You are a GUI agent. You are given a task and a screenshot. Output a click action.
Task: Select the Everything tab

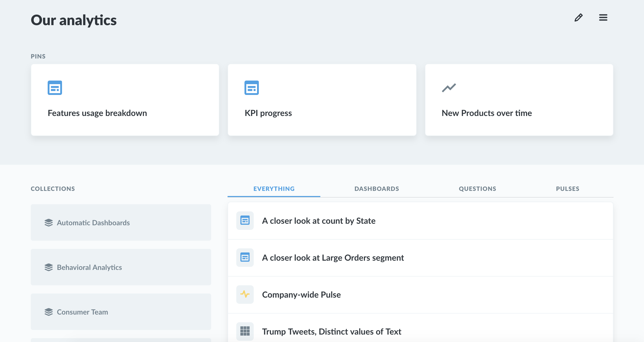[274, 189]
